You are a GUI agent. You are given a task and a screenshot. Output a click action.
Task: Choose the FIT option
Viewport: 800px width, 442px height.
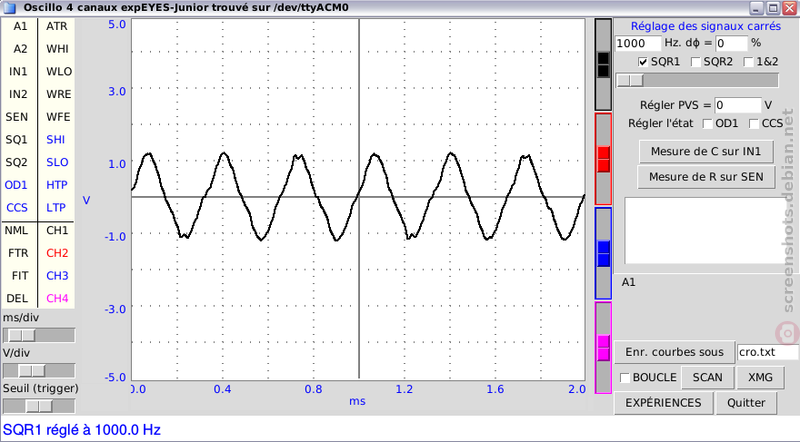(x=20, y=276)
